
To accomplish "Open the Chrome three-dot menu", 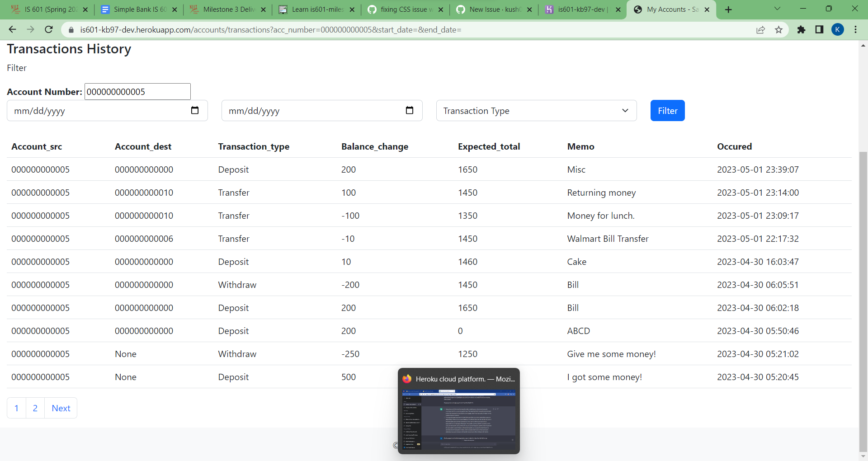I will point(855,29).
